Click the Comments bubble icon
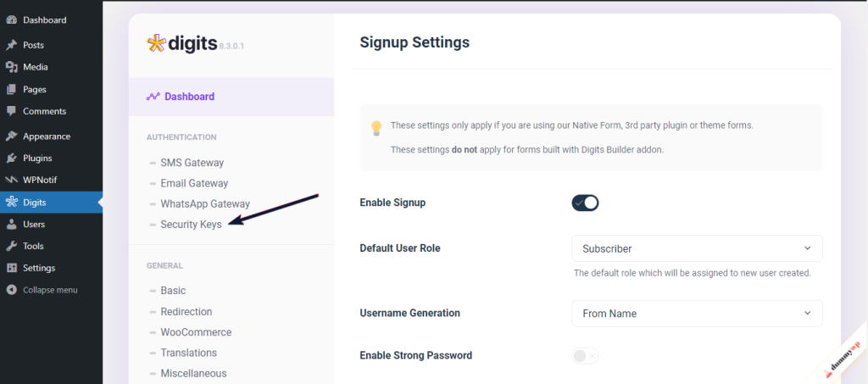868x384 pixels. (x=11, y=111)
